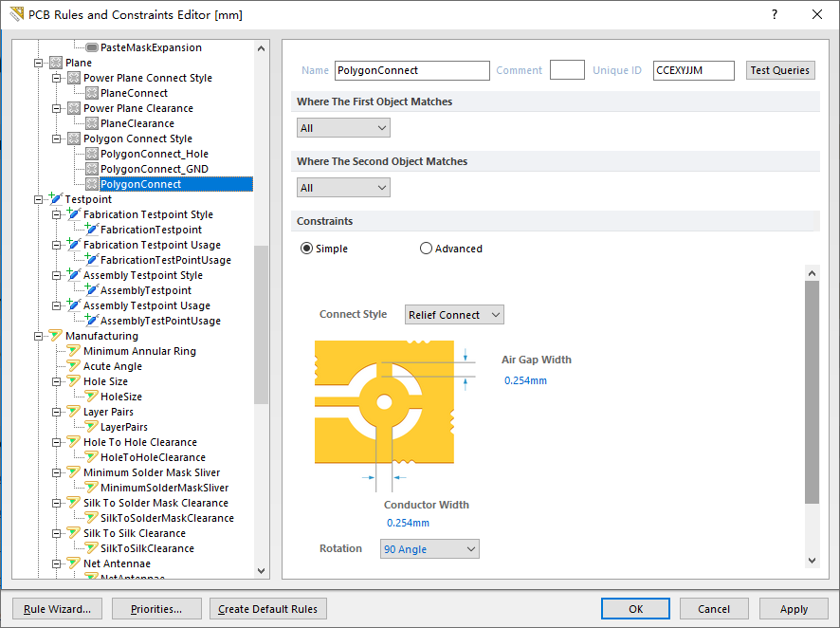The image size is (840, 628).
Task: Open the Rotation angle dropdown
Action: pyautogui.click(x=429, y=548)
